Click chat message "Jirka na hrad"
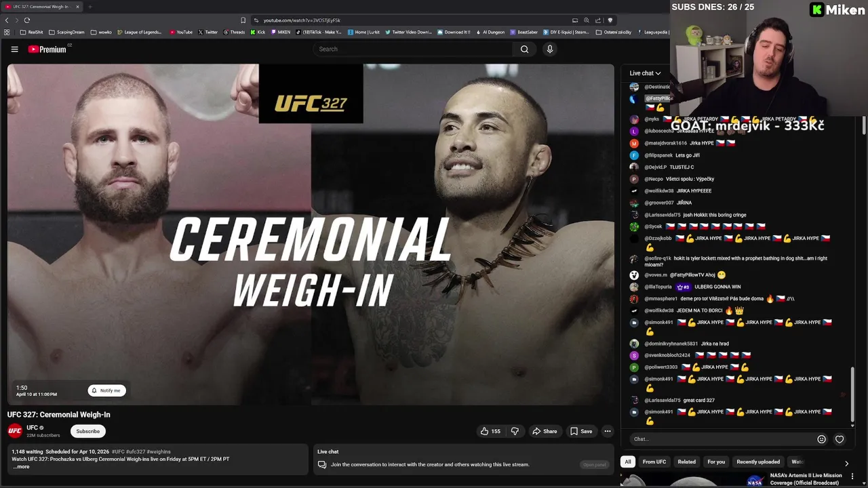 coord(715,344)
